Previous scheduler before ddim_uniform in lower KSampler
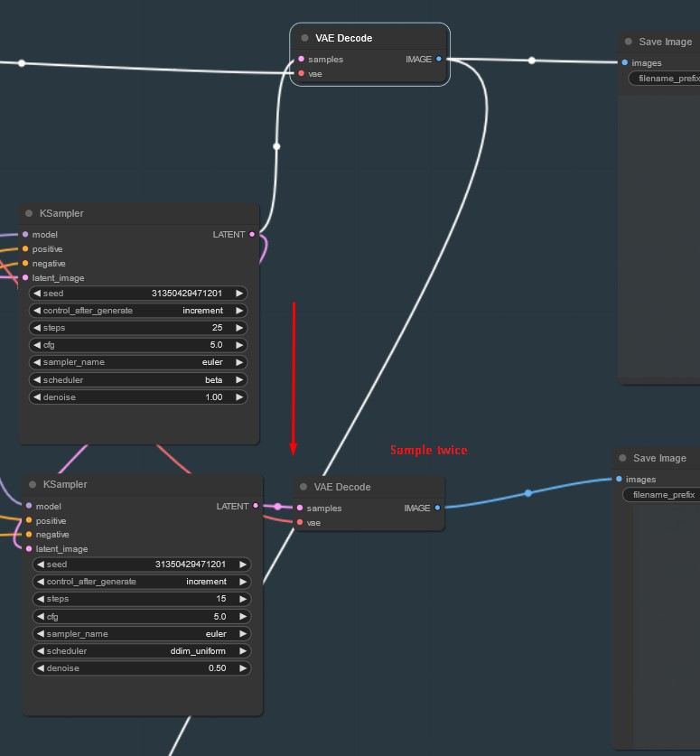Image resolution: width=700 pixels, height=756 pixels. tap(41, 651)
